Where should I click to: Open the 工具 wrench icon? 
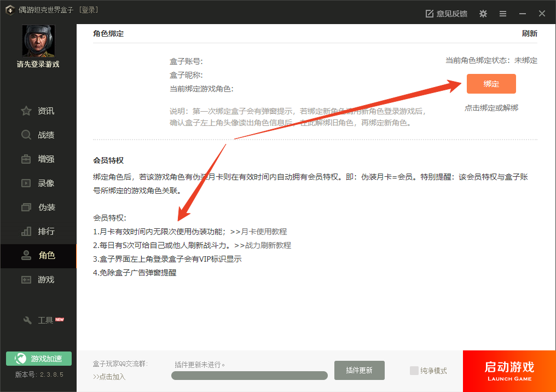tap(27, 320)
